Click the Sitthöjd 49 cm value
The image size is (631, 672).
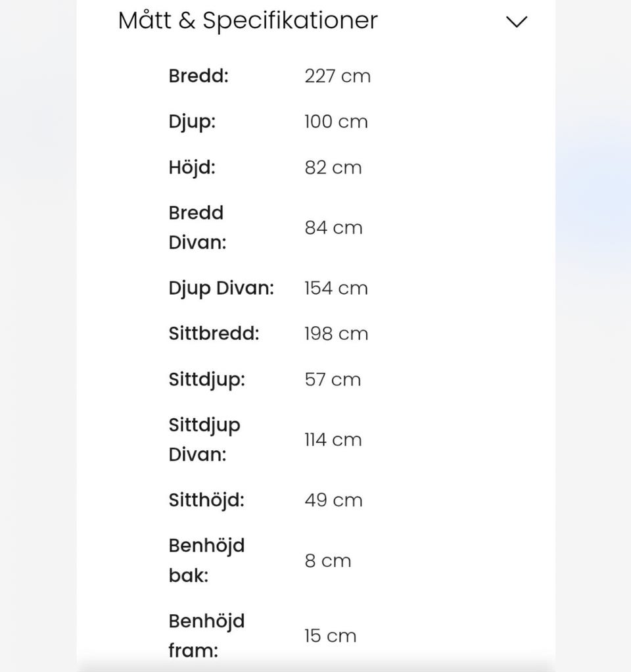[333, 500]
